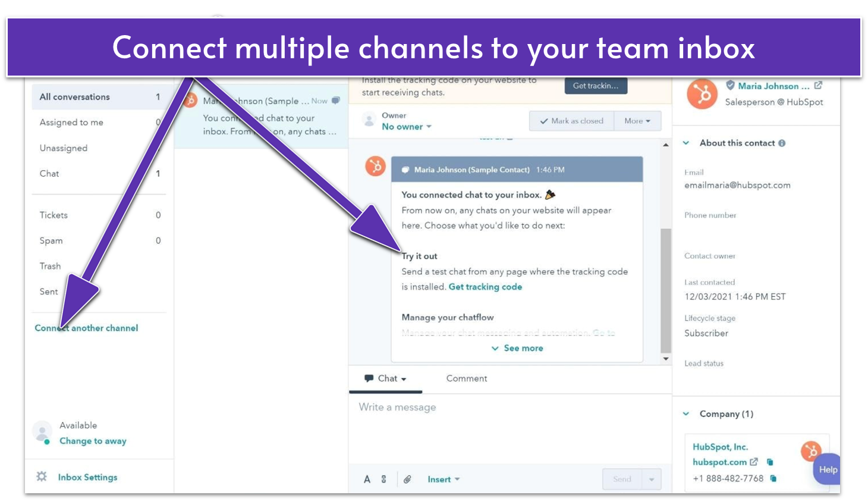The image size is (868, 501).
Task: Click scrollbar up arrow in thread
Action: tap(666, 145)
